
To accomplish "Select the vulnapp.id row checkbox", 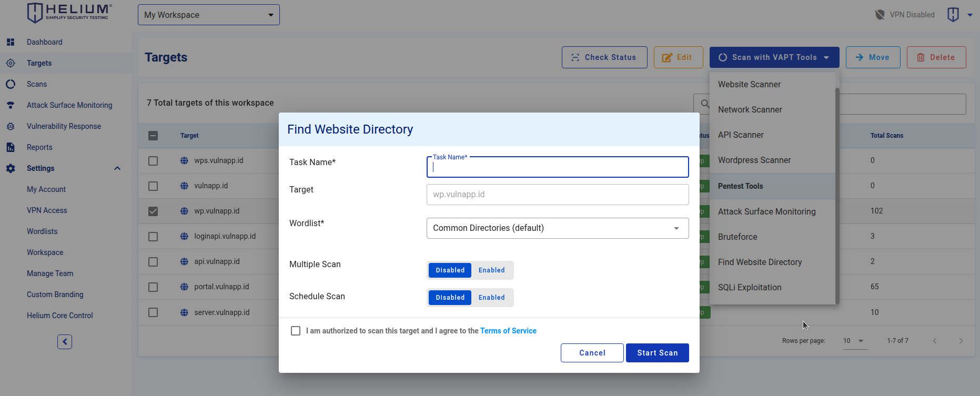I will tap(153, 186).
